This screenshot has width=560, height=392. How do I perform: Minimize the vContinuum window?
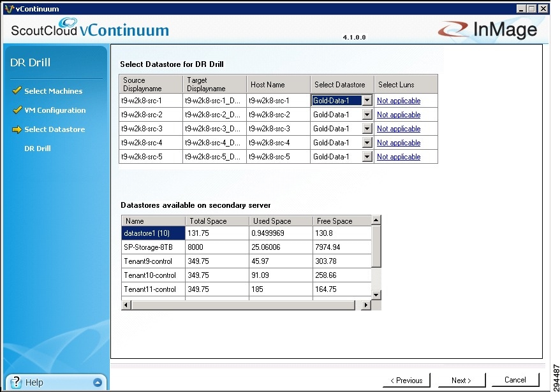pyautogui.click(x=521, y=8)
